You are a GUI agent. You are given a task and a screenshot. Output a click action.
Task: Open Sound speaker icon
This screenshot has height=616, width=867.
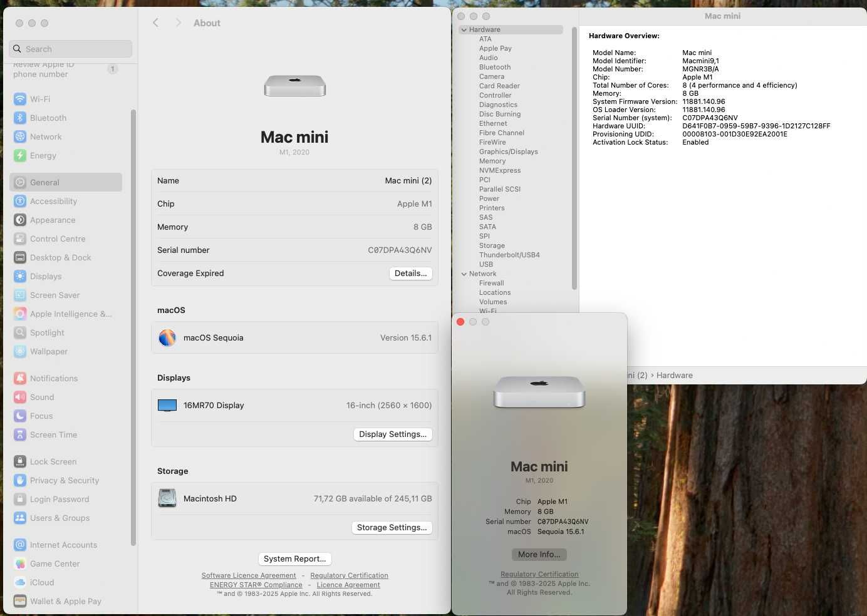point(20,397)
